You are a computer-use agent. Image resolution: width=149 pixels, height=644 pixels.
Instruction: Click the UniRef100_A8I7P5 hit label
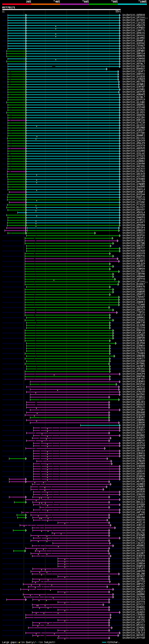(133, 82)
